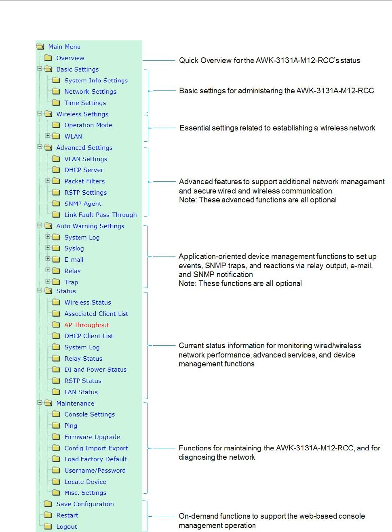The height and width of the screenshot is (532, 392).
Task: Click the folder icon beside Locate Device
Action: [56, 482]
